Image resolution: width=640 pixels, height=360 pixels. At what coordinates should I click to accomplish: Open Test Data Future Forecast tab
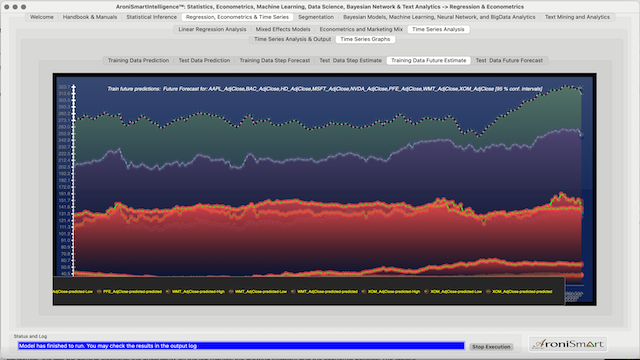pos(509,60)
